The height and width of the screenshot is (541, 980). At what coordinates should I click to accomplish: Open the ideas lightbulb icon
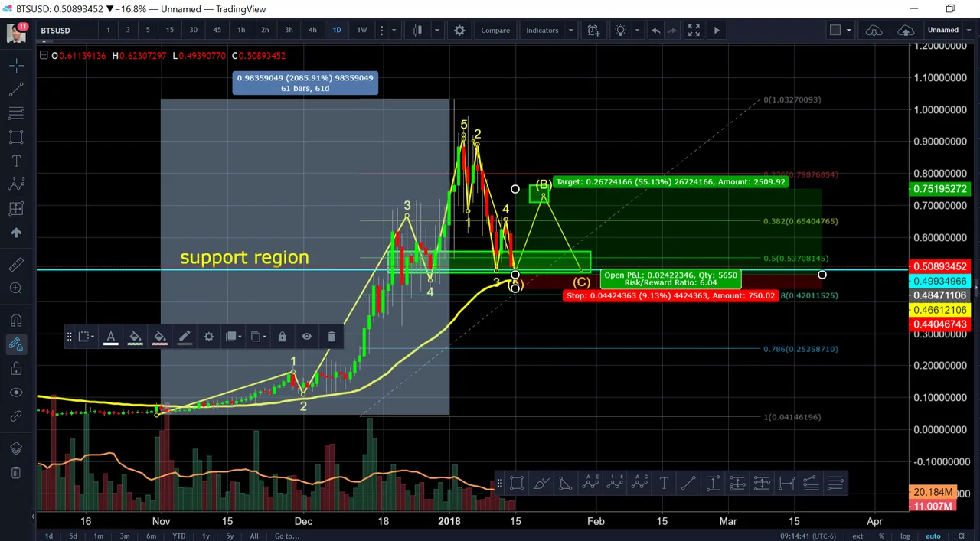click(620, 31)
